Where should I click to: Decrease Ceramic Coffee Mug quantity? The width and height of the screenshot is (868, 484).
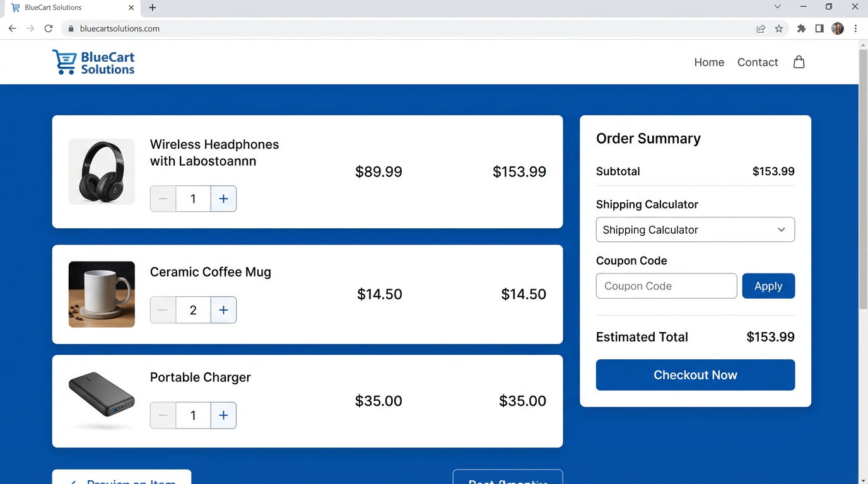click(163, 310)
